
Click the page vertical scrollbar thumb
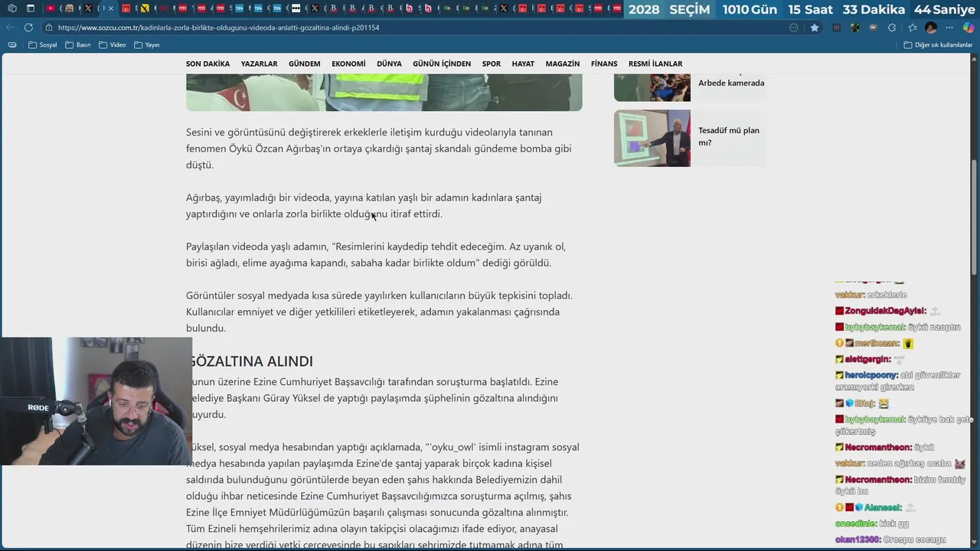974,216
